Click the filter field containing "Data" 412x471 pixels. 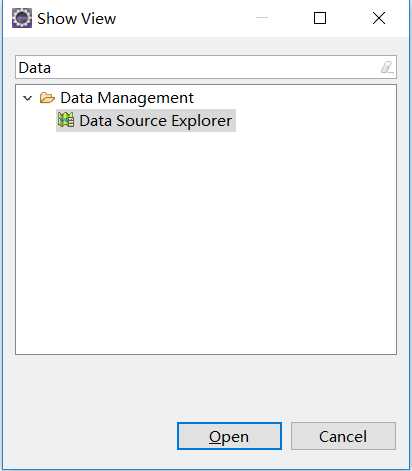click(x=206, y=67)
